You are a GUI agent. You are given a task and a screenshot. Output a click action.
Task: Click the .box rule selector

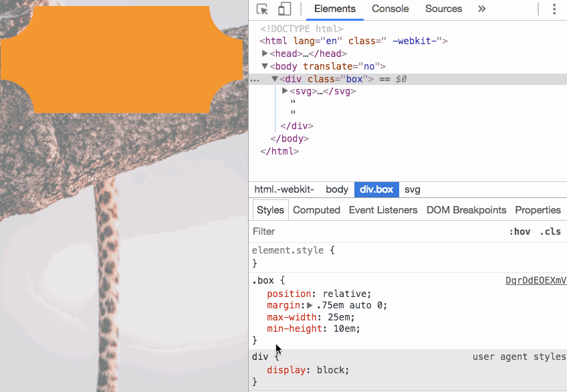pyautogui.click(x=263, y=280)
